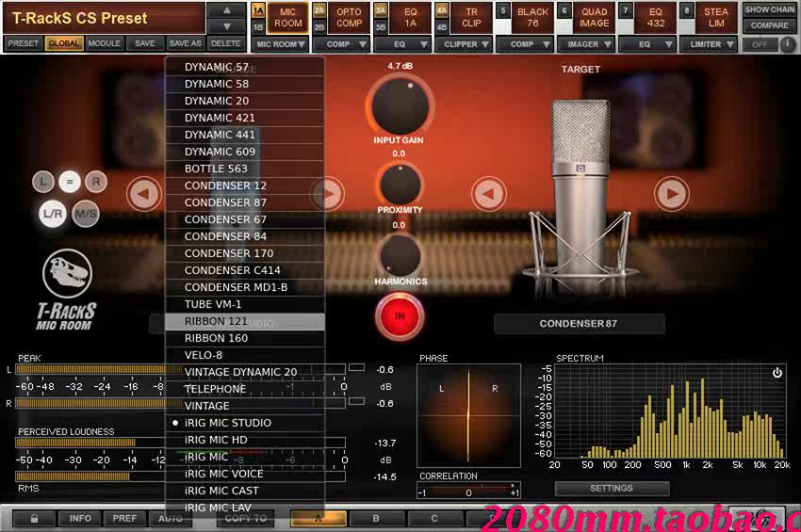Viewport: 801px width, 532px height.
Task: Switch to snapshot B
Action: (376, 519)
